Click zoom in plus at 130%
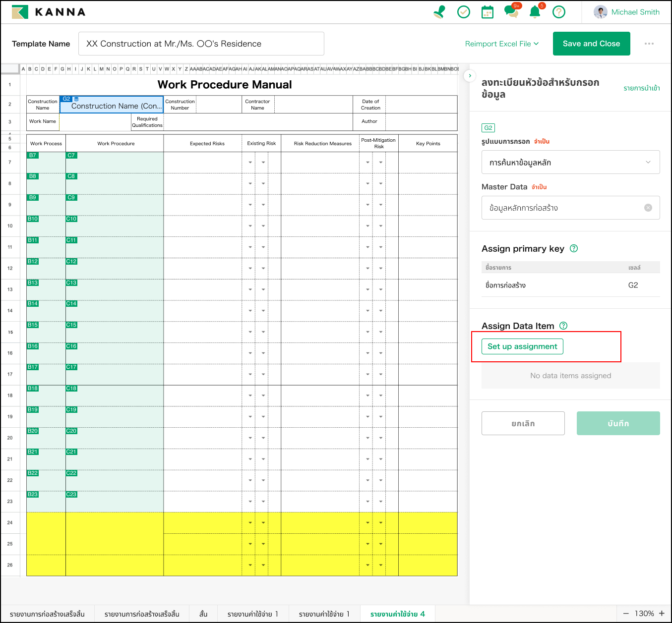672x623 pixels. [x=662, y=613]
